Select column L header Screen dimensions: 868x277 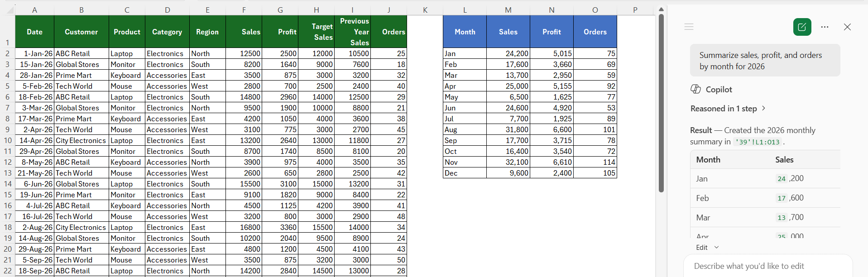[465, 10]
